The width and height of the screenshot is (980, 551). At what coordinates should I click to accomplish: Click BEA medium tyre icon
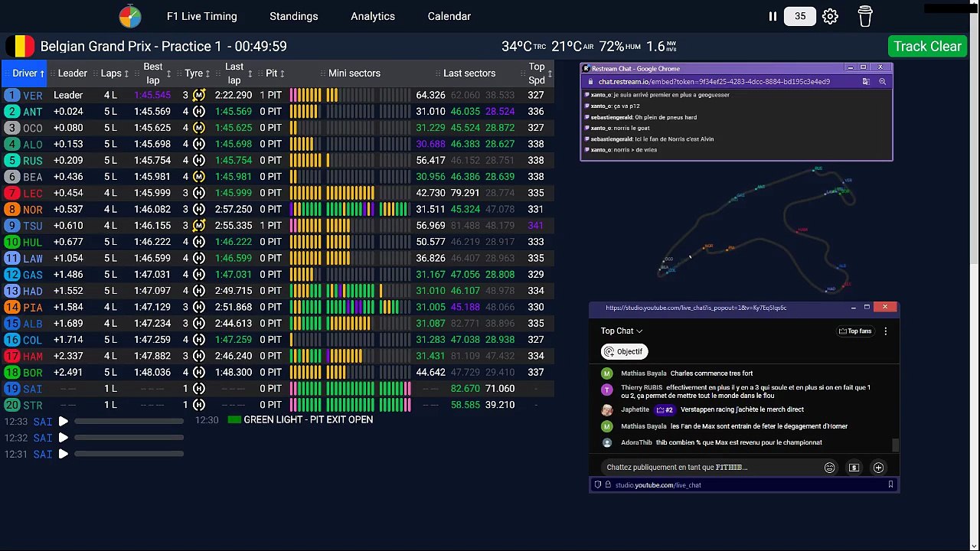click(x=199, y=177)
